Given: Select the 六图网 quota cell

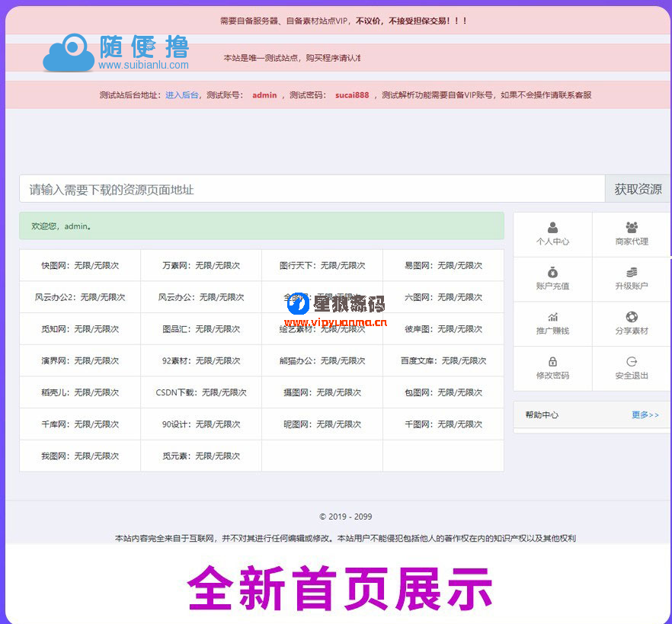Looking at the screenshot, I should [443, 297].
